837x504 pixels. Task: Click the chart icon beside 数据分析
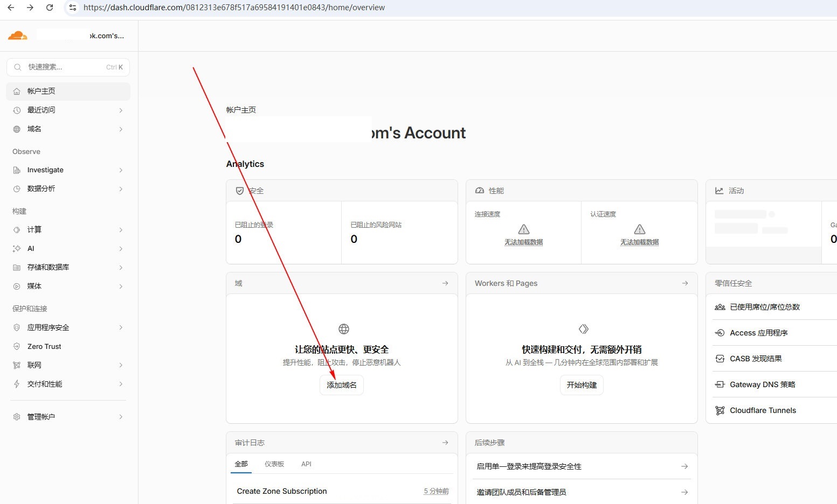point(17,189)
